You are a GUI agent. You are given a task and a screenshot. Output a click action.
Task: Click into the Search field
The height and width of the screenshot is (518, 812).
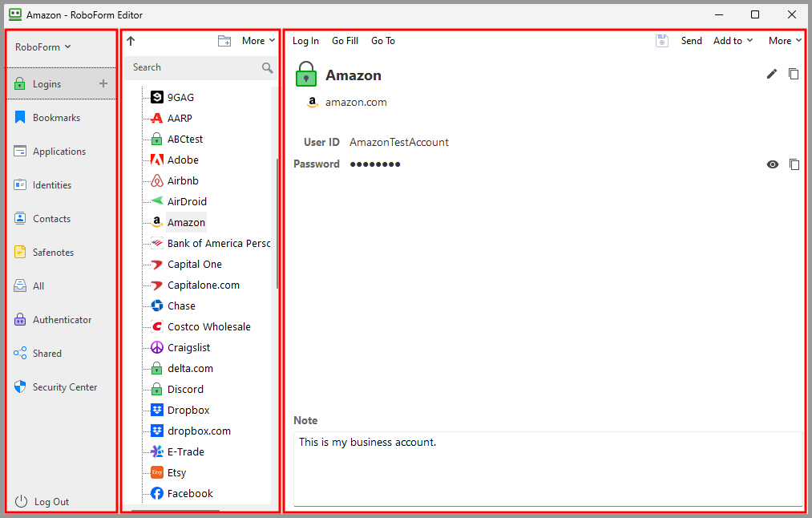[200, 67]
